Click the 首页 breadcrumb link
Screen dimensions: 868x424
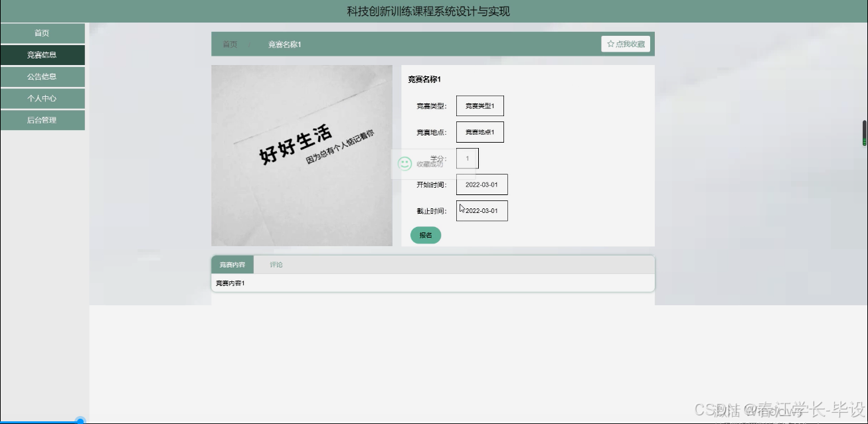pos(230,44)
